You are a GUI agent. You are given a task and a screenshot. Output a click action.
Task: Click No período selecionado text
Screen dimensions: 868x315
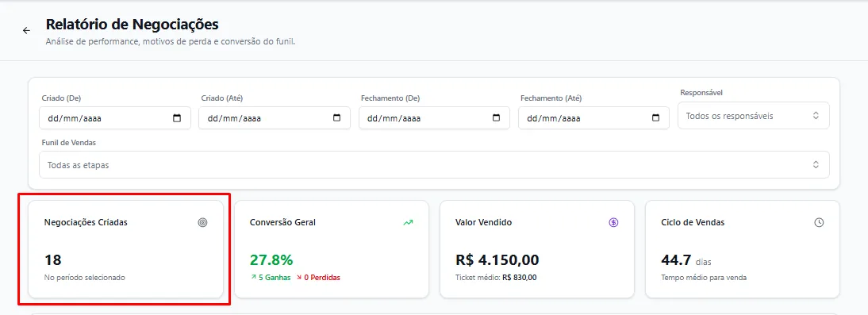(85, 278)
